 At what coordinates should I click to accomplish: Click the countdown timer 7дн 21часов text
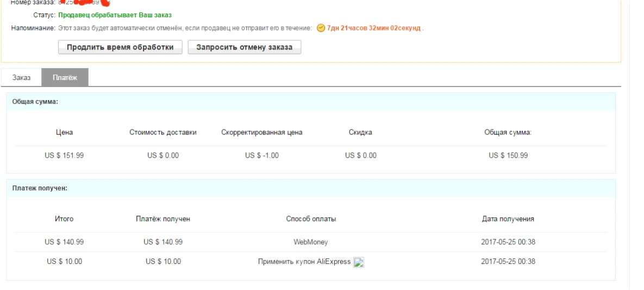(x=374, y=28)
